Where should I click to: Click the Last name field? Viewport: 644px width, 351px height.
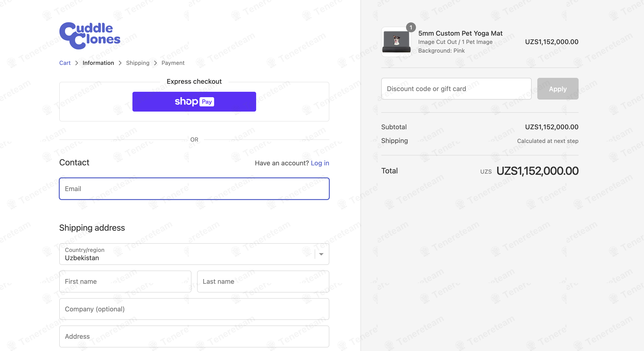[x=263, y=282]
